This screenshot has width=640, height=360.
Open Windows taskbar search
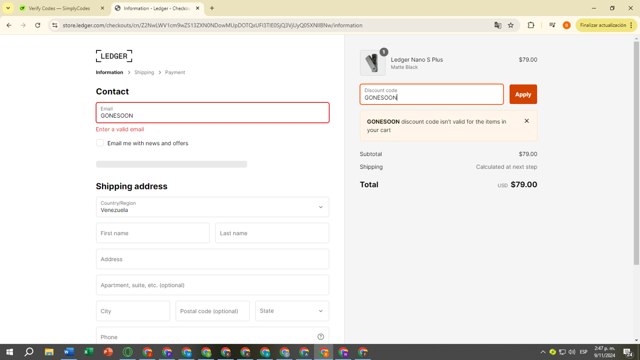[x=29, y=352]
